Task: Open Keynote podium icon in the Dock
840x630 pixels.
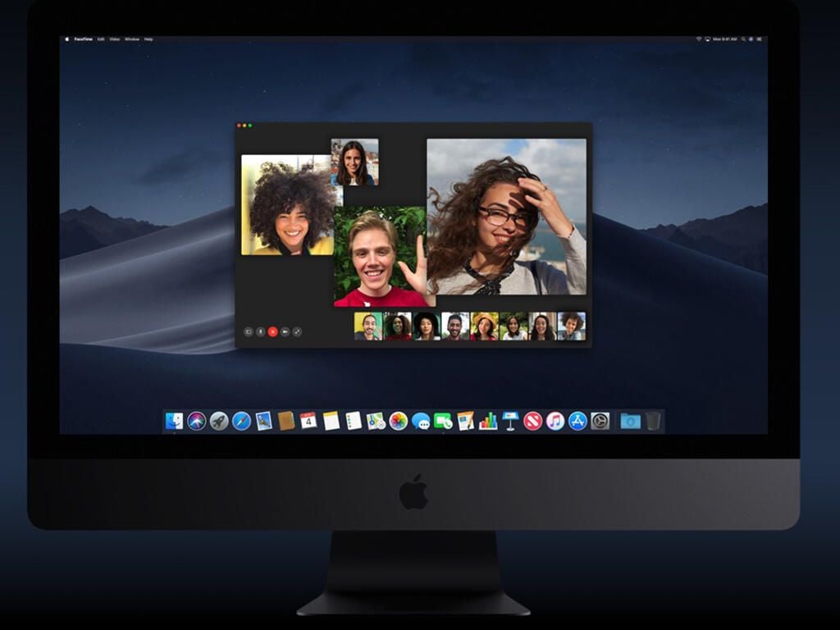Action: (510, 421)
